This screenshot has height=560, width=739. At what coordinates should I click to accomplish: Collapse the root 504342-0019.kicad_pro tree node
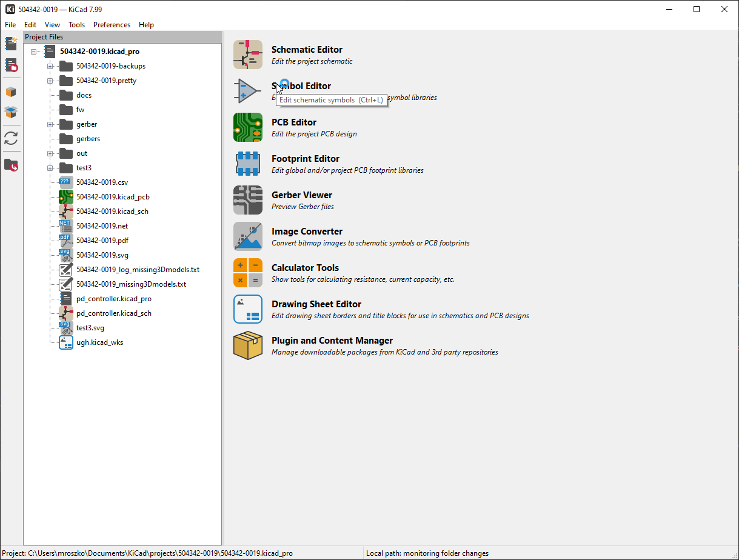pos(34,51)
